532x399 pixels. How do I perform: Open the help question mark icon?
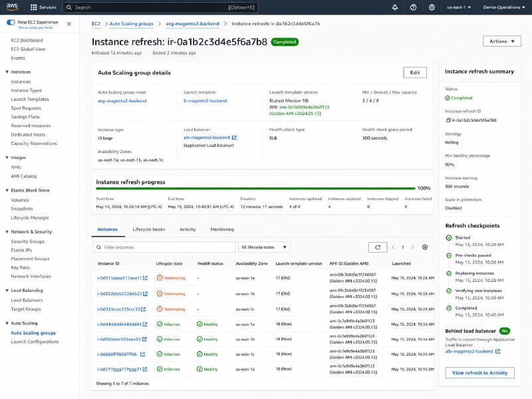coord(413,7)
